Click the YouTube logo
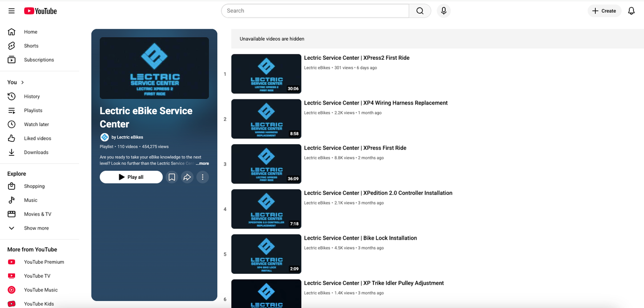This screenshot has width=644, height=308. 40,11
